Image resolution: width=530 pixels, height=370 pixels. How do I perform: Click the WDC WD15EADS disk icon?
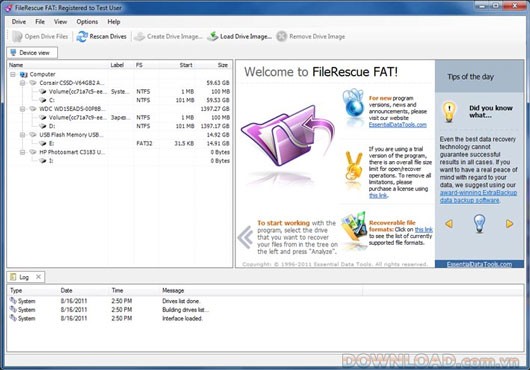point(33,109)
